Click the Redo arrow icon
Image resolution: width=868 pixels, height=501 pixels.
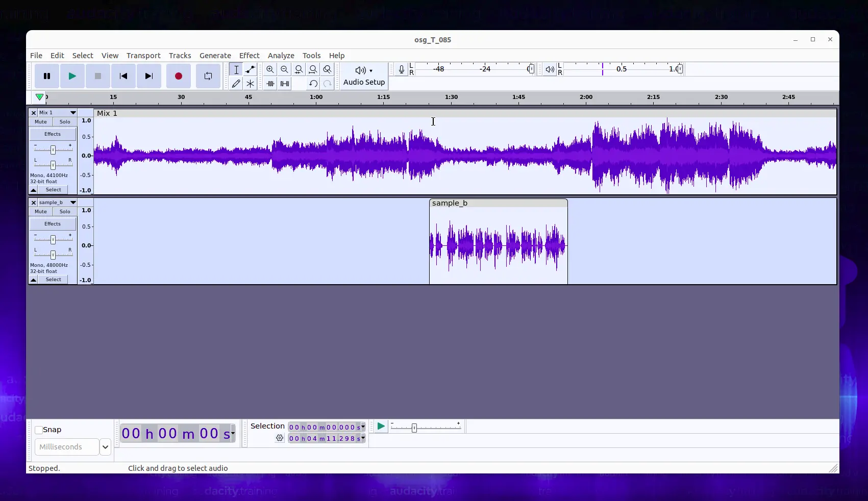[328, 83]
